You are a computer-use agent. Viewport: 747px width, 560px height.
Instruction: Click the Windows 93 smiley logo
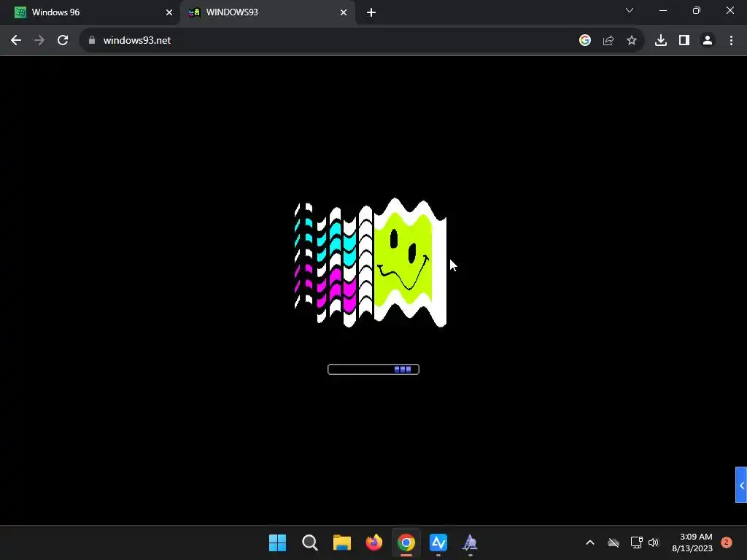coord(371,262)
